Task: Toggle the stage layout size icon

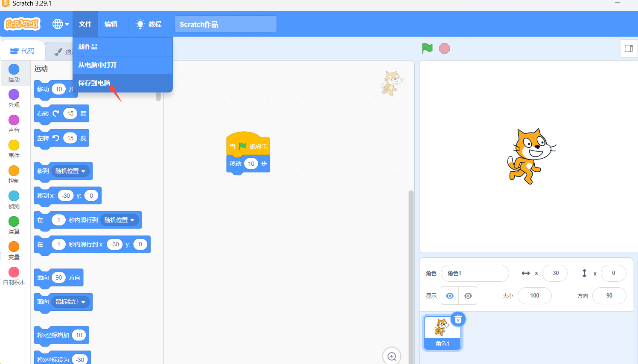Action: coord(629,48)
